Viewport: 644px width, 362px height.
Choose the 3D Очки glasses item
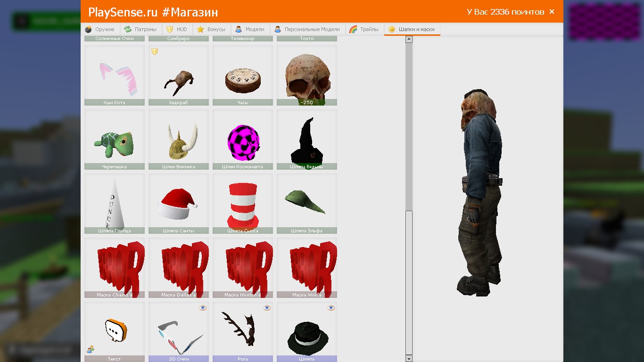coord(179,332)
